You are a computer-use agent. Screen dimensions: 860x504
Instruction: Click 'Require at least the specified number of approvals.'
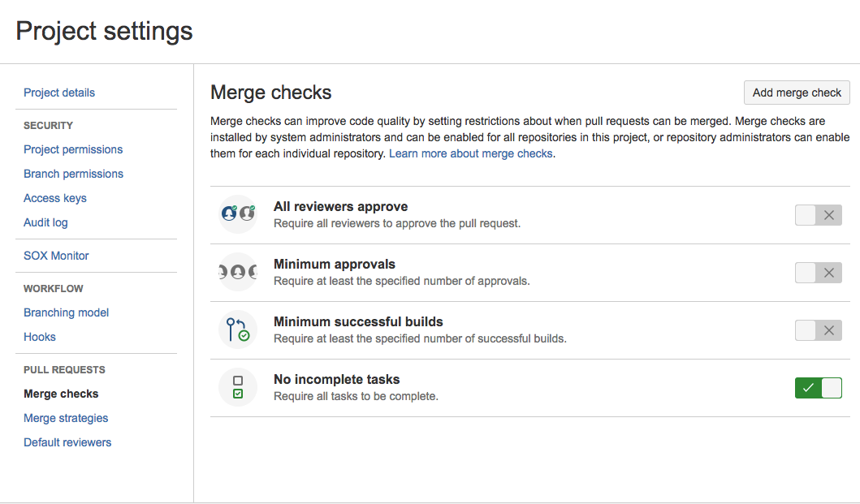[401, 281]
